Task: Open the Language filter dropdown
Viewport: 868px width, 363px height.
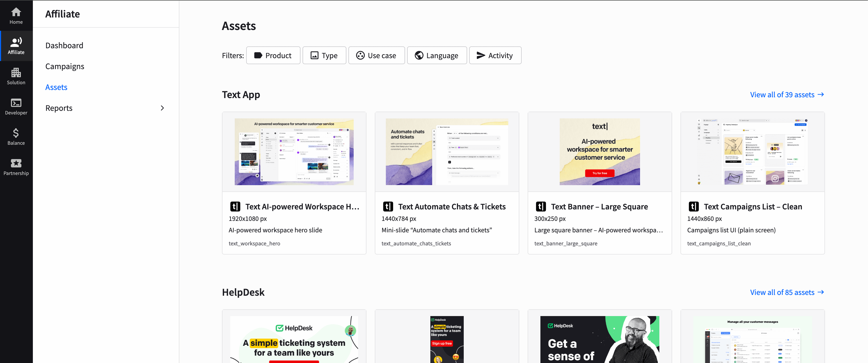Action: click(x=437, y=55)
